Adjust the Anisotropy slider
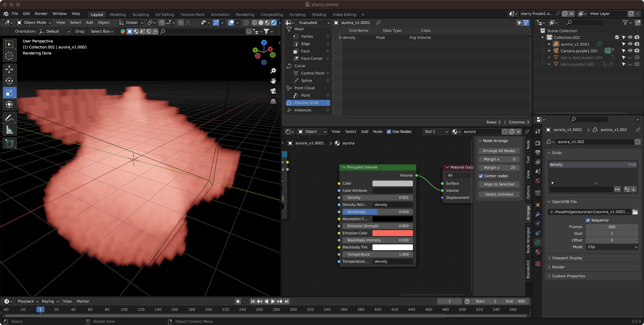Viewport: 644px width, 325px height. tap(378, 212)
